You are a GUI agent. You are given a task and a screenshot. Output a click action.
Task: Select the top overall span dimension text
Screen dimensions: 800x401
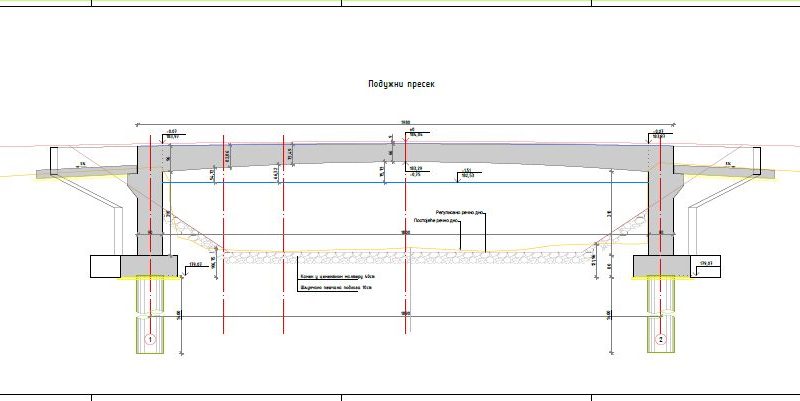[x=406, y=122]
